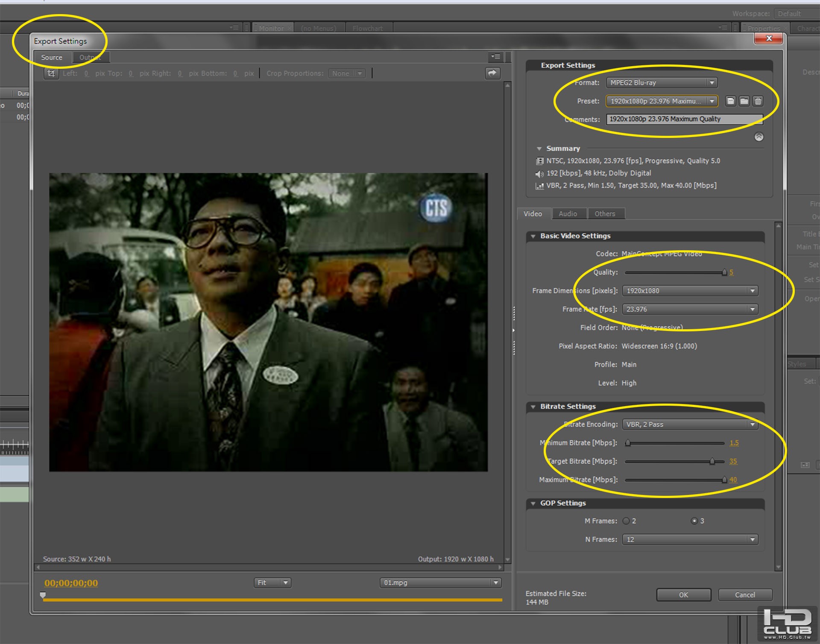Screen dimensions: 820x644
Task: Click the Comments text field
Action: click(683, 119)
